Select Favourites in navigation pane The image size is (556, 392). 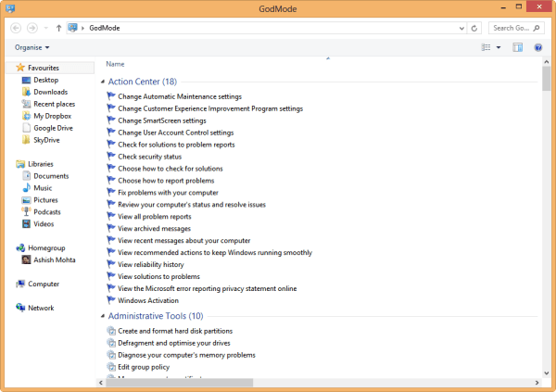[44, 68]
